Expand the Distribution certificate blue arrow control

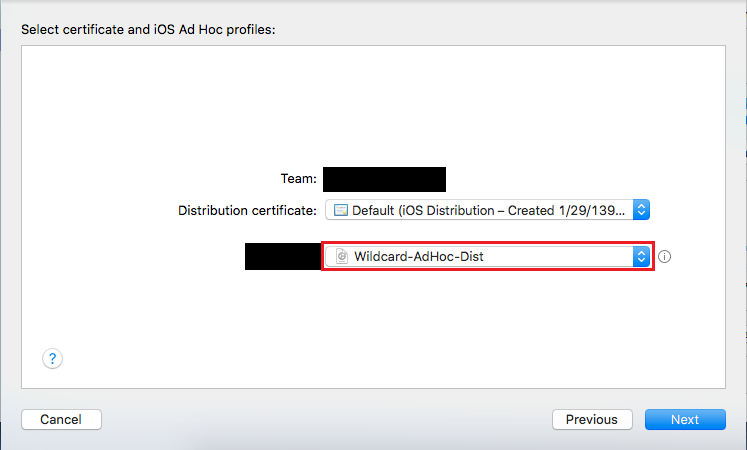641,210
